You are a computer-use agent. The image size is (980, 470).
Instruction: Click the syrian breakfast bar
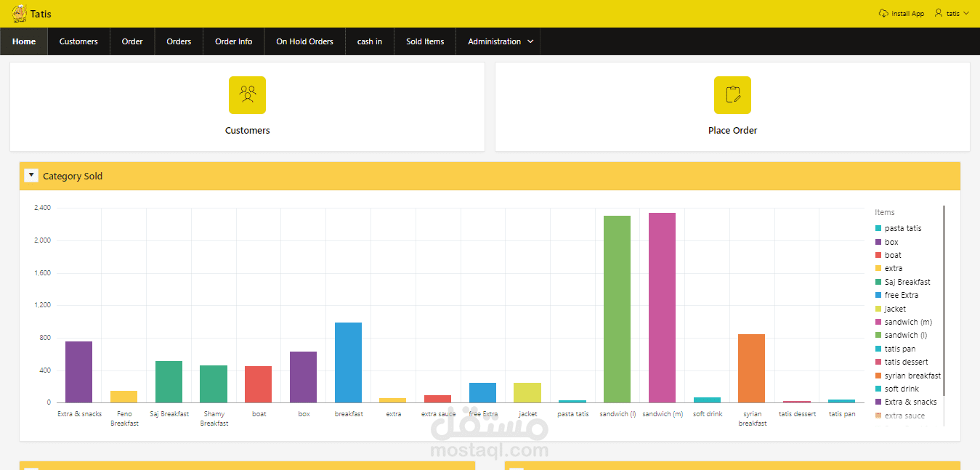751,368
